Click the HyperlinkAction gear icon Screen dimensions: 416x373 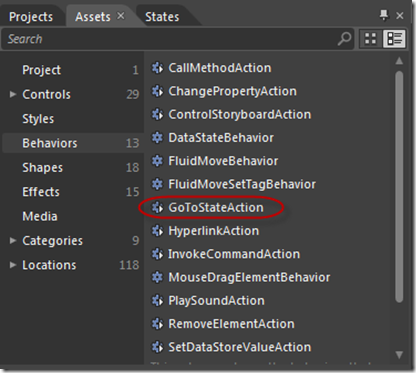[157, 231]
